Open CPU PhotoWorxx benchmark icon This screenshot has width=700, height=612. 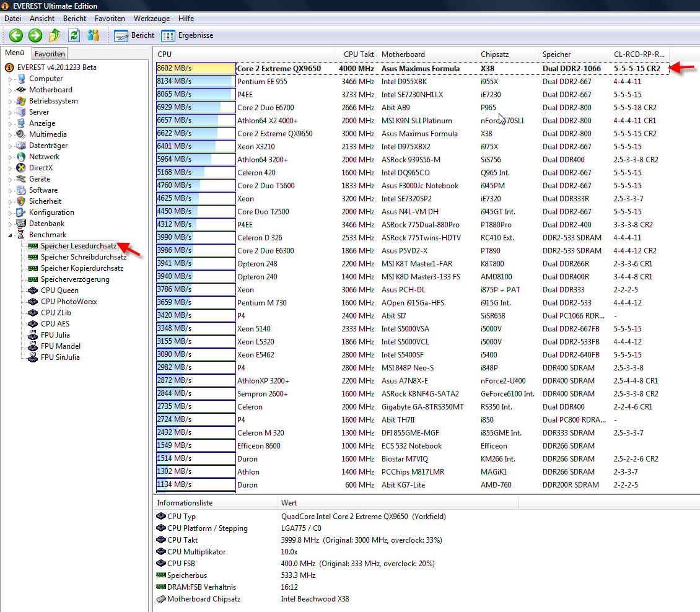(33, 302)
